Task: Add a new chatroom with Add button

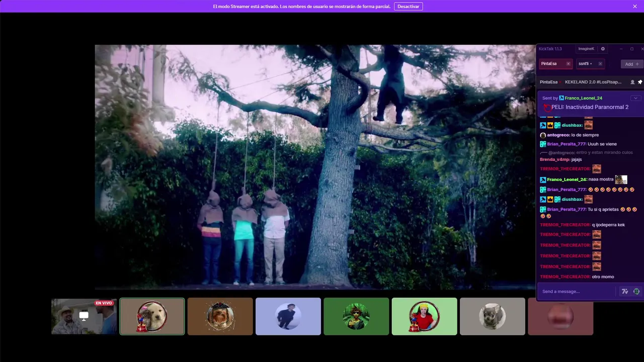Action: [631, 64]
